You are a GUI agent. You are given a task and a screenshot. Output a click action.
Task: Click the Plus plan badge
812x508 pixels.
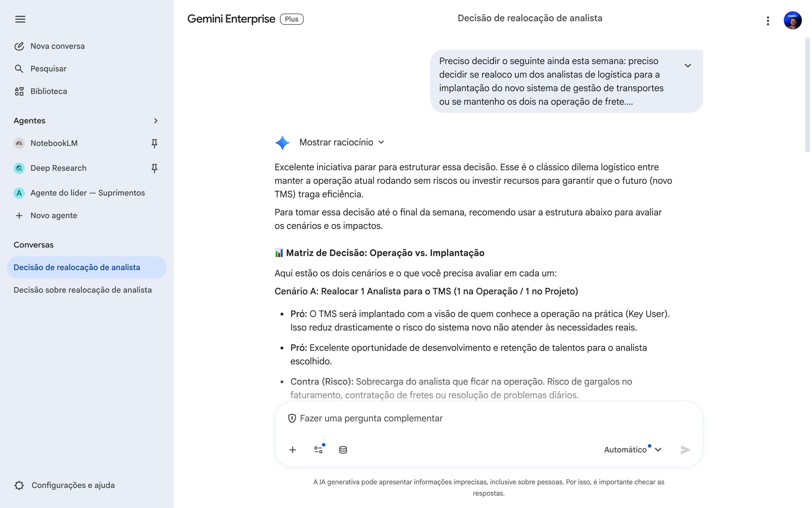[292, 19]
